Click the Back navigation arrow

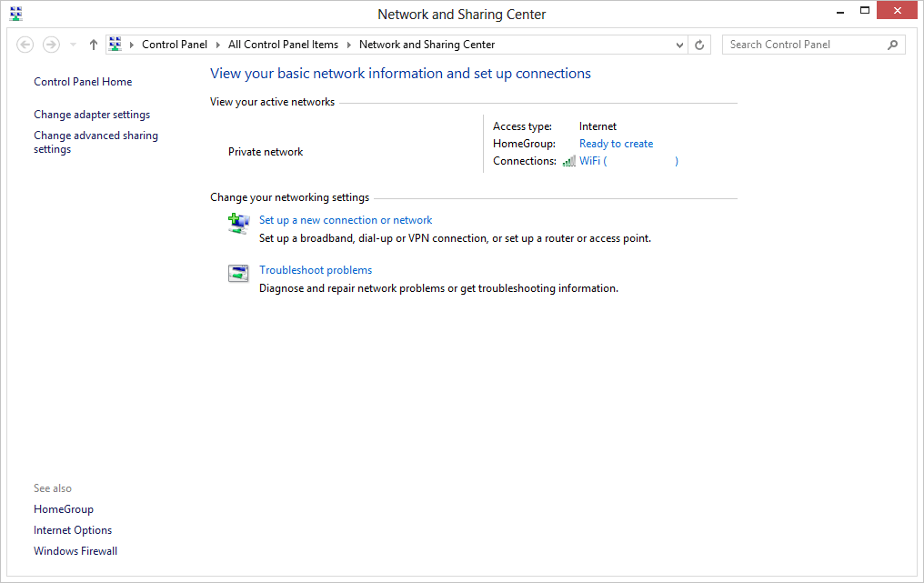tap(25, 45)
